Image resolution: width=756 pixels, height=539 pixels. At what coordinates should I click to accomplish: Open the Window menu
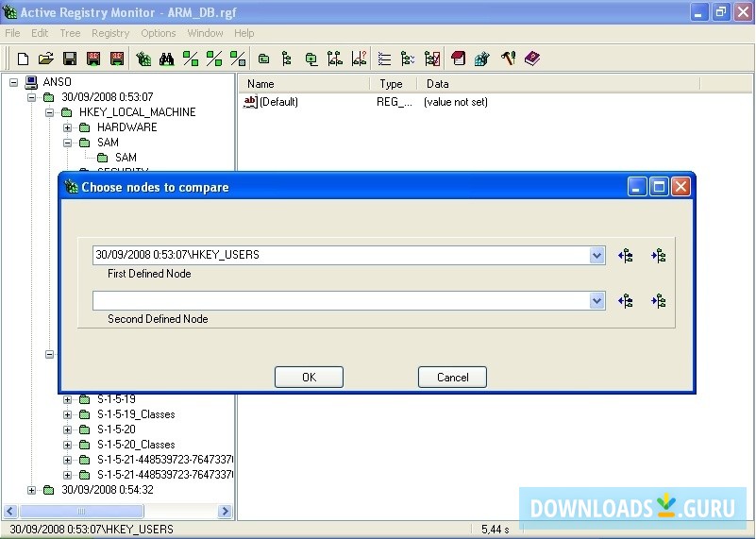[205, 33]
